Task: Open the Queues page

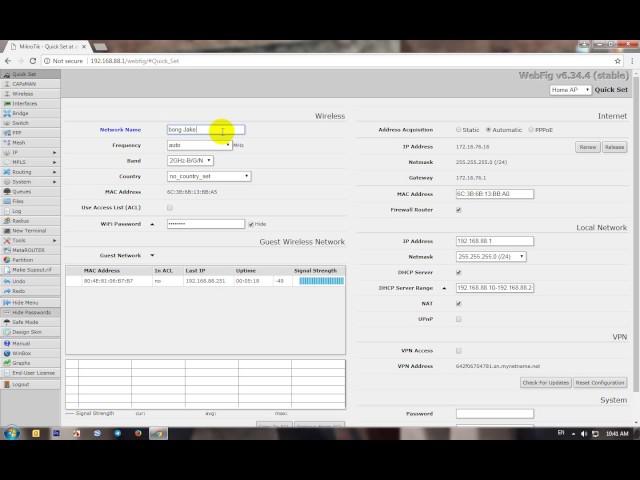Action: click(21, 192)
